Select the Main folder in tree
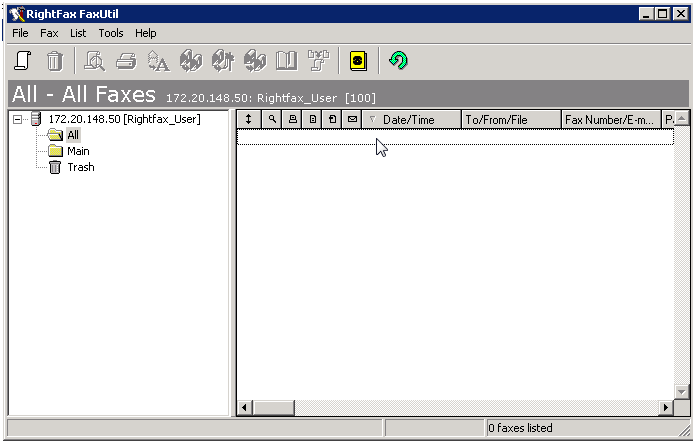The width and height of the screenshot is (695, 443). (78, 151)
